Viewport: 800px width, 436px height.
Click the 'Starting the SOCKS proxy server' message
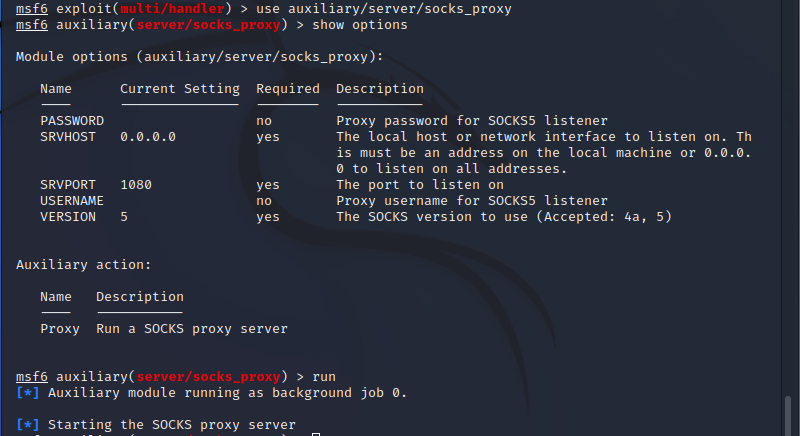[x=172, y=425]
